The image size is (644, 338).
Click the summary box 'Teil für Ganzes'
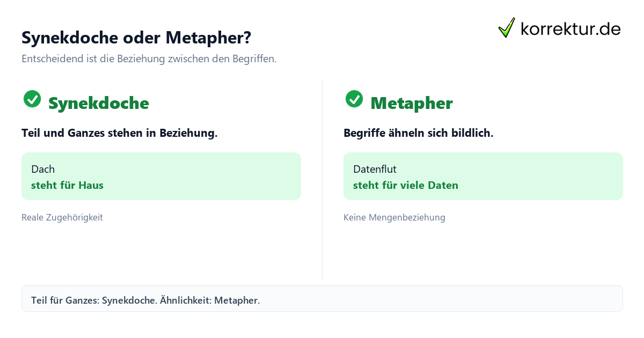322,298
